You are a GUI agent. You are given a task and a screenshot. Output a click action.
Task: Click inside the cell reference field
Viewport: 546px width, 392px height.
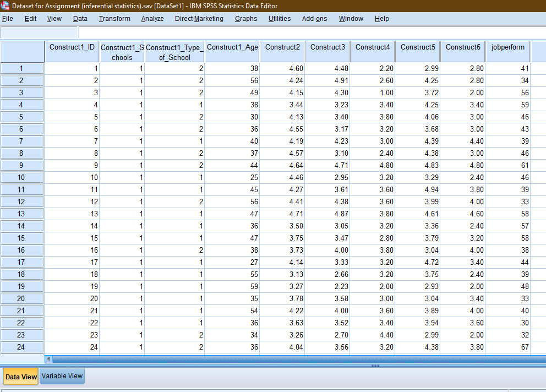coord(39,32)
